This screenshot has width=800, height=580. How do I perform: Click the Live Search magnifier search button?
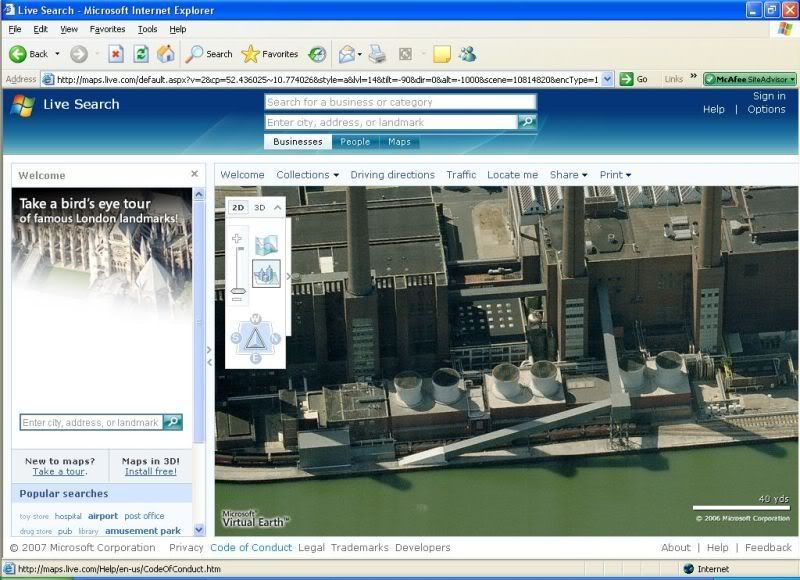(x=527, y=122)
